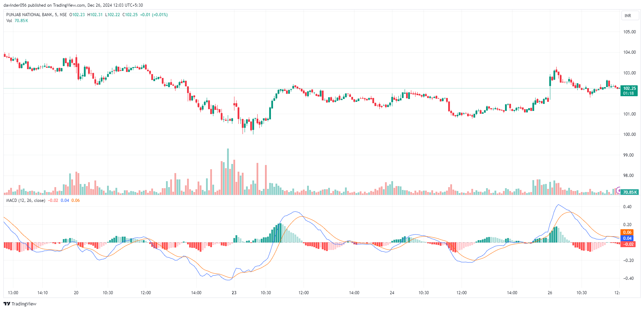Click the 101.00 price axis label
The width and height of the screenshot is (644, 310).
[x=629, y=114]
